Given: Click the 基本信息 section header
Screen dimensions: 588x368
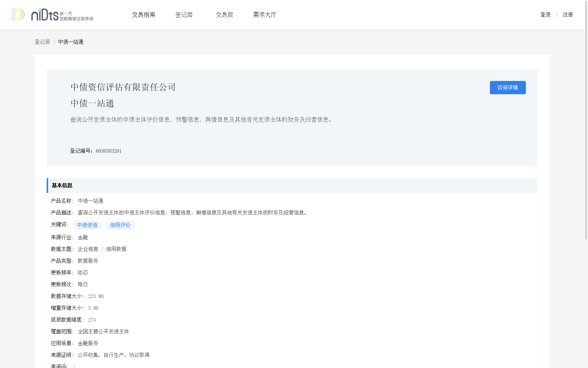Looking at the screenshot, I should [292, 185].
